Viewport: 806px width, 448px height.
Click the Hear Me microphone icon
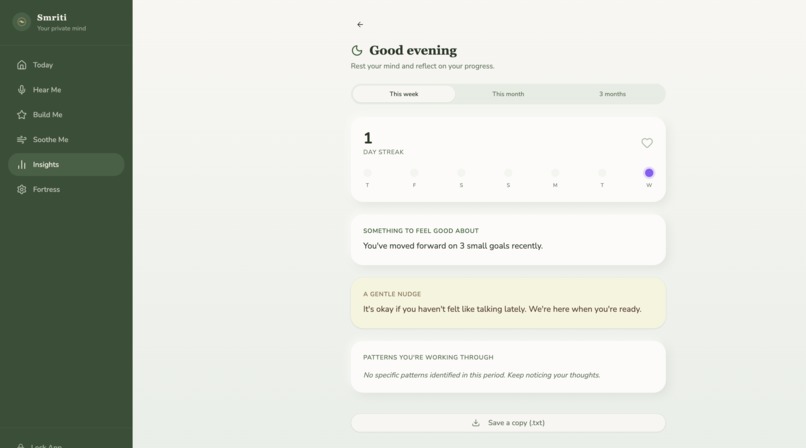(22, 90)
